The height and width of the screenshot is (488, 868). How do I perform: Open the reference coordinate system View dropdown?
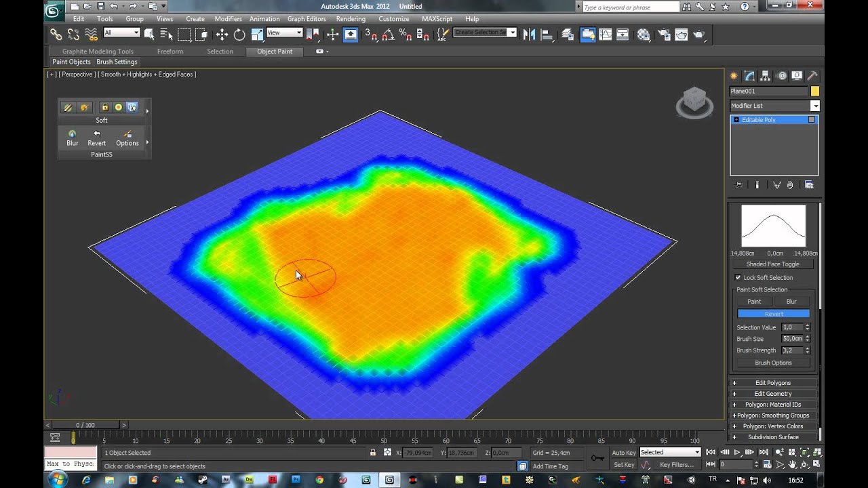pyautogui.click(x=285, y=33)
